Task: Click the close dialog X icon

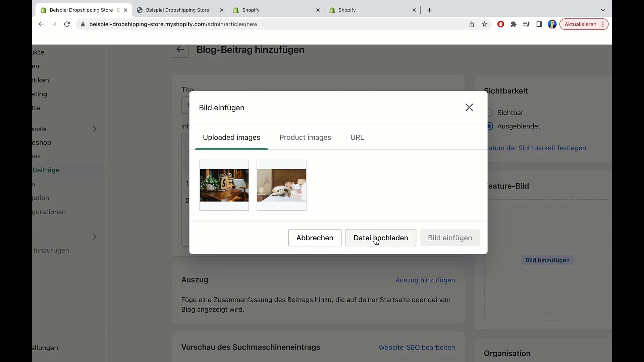Action: [x=468, y=107]
